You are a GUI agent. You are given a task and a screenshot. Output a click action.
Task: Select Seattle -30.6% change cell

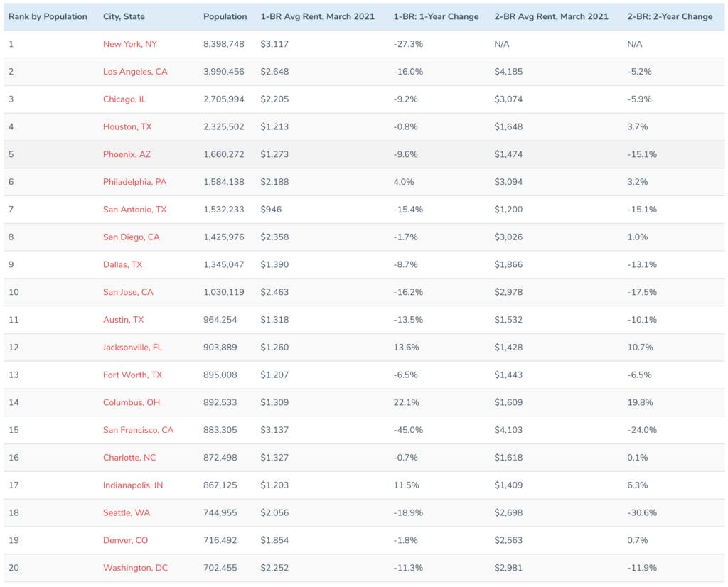tap(642, 513)
